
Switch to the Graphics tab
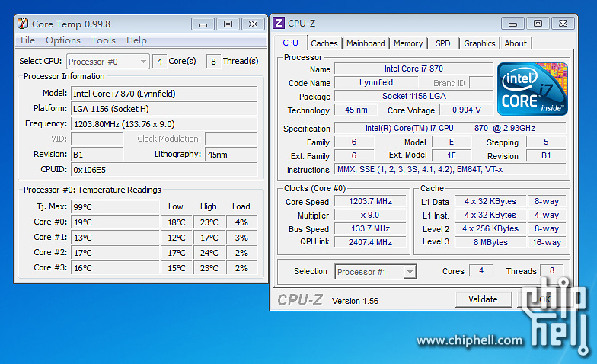480,43
